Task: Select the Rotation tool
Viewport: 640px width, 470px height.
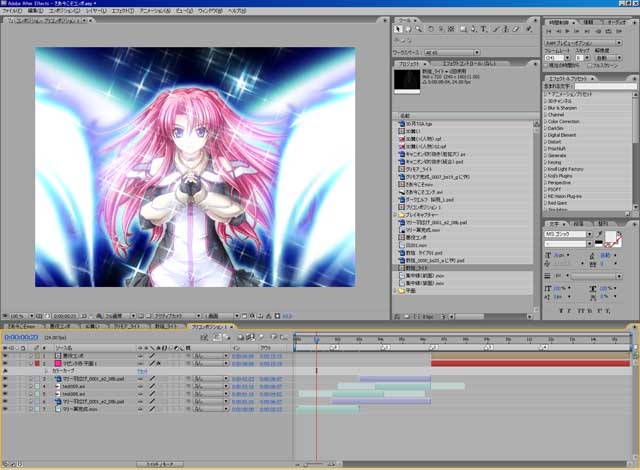Action: pyautogui.click(x=431, y=29)
